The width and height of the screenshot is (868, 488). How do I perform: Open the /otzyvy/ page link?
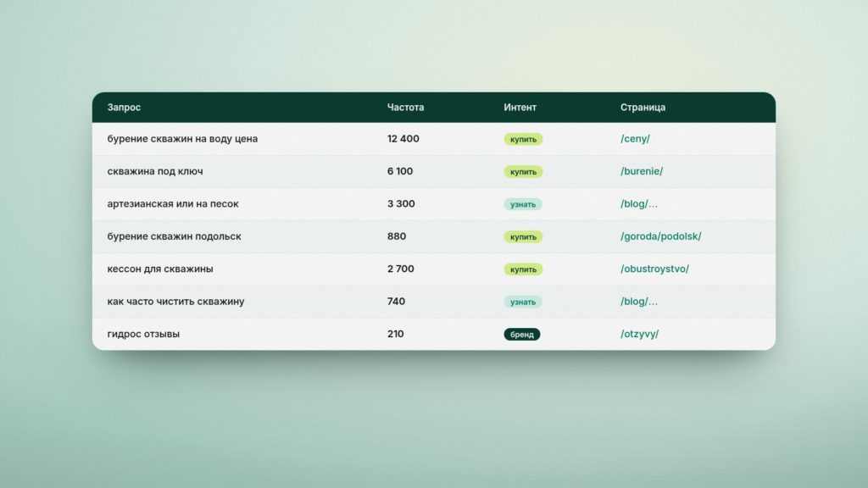639,334
